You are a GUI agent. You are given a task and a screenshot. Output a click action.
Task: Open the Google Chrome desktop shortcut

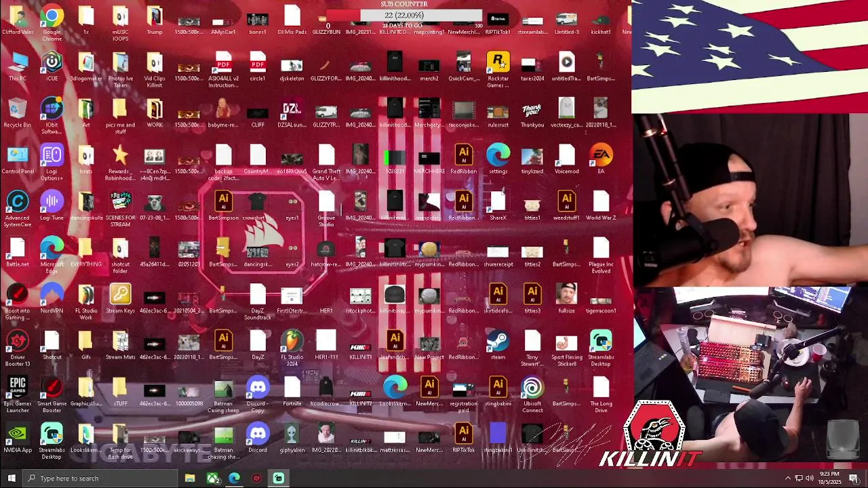click(x=52, y=22)
